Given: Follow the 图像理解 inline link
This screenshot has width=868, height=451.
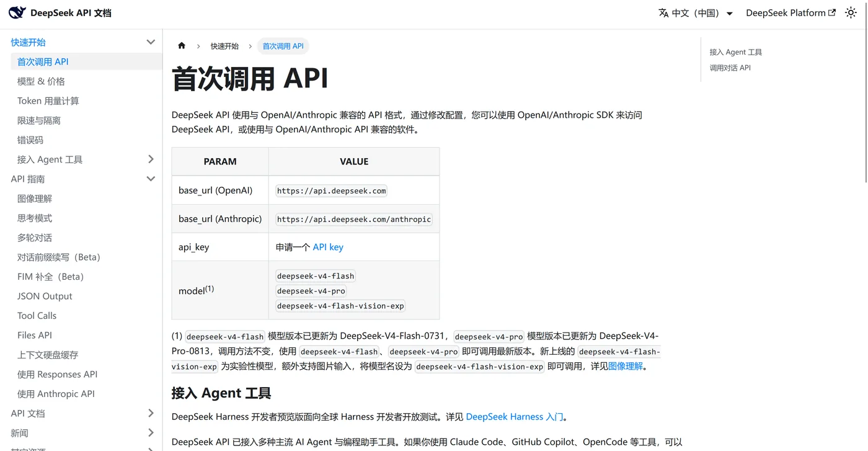Looking at the screenshot, I should [626, 366].
